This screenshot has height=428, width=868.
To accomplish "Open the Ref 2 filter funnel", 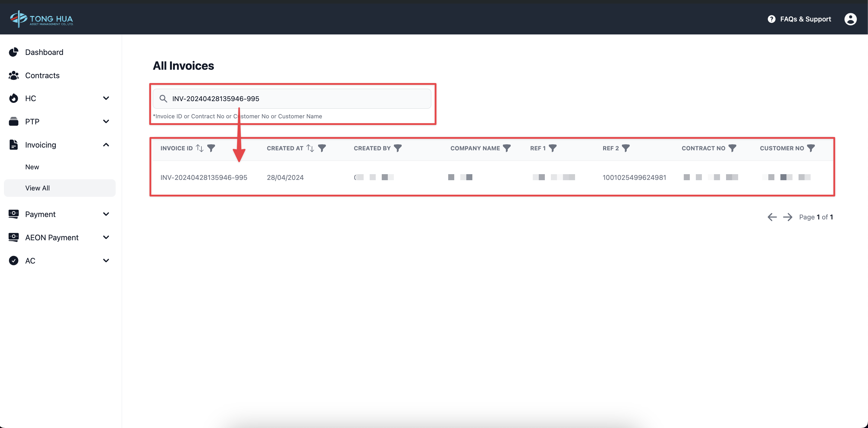I will (626, 148).
